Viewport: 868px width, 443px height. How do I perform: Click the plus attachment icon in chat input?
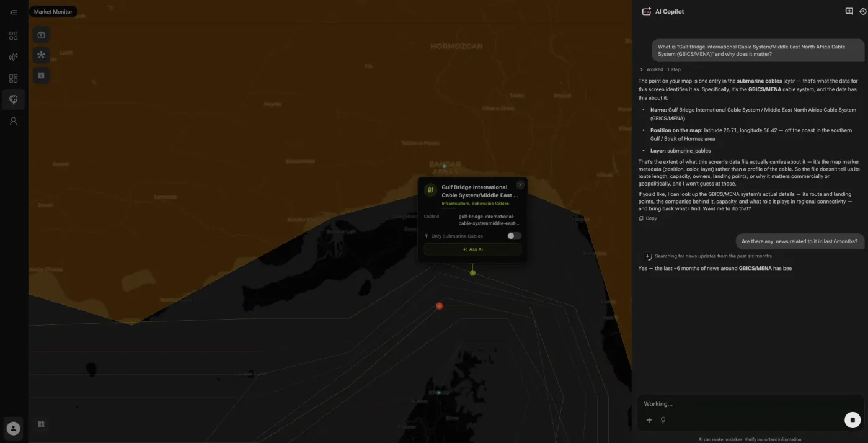click(649, 420)
